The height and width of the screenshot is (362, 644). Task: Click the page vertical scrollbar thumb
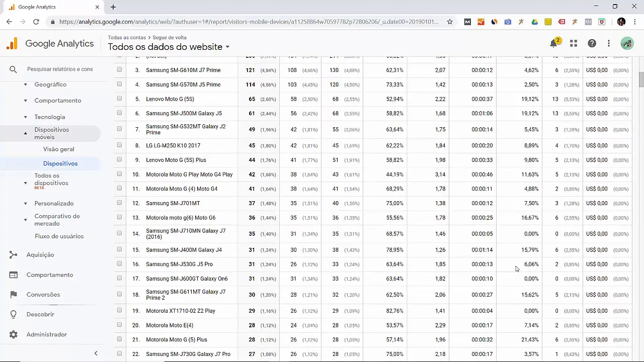[x=641, y=79]
